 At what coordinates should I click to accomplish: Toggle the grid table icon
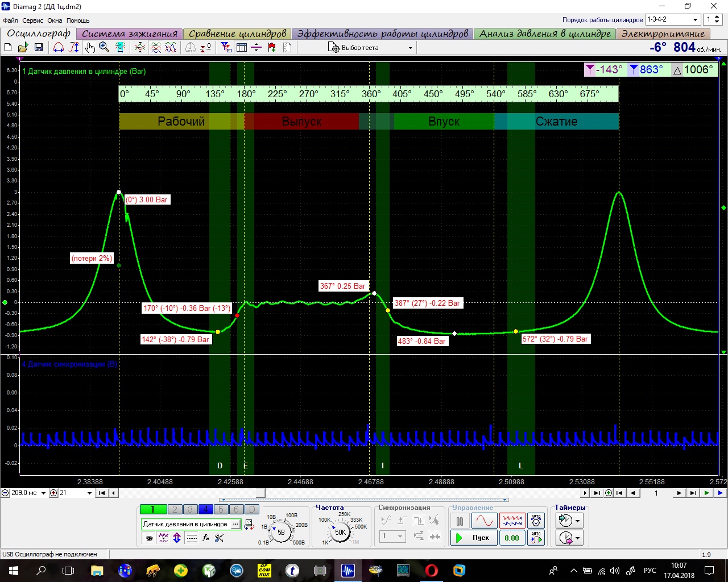click(x=242, y=48)
